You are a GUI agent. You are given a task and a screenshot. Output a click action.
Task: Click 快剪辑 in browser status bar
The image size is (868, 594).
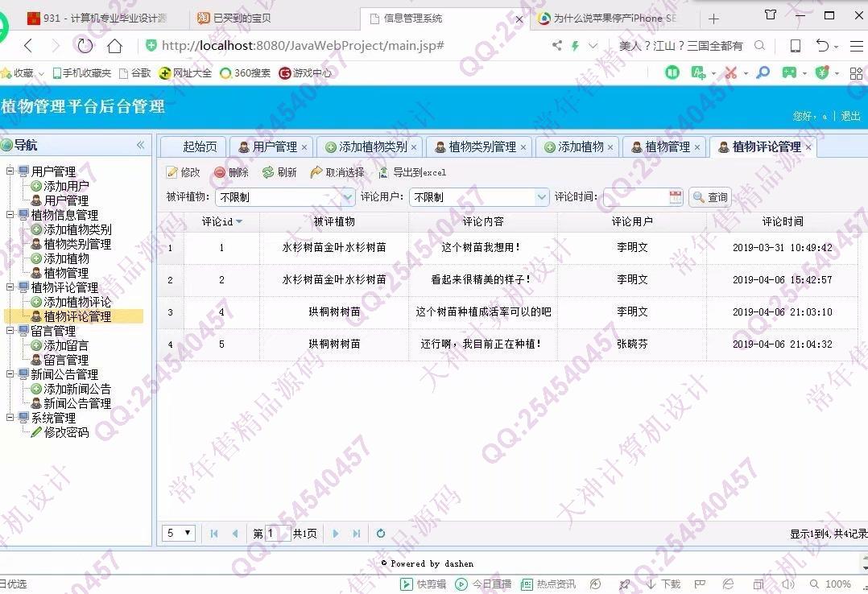(423, 584)
